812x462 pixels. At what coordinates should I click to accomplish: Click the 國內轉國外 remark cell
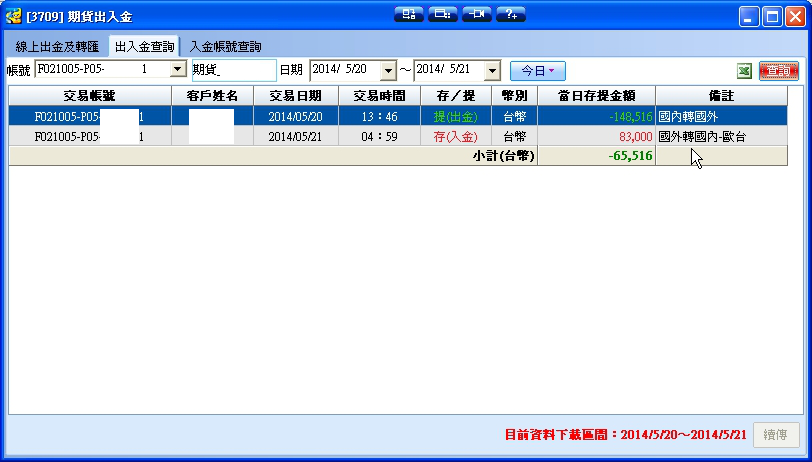[x=721, y=116]
